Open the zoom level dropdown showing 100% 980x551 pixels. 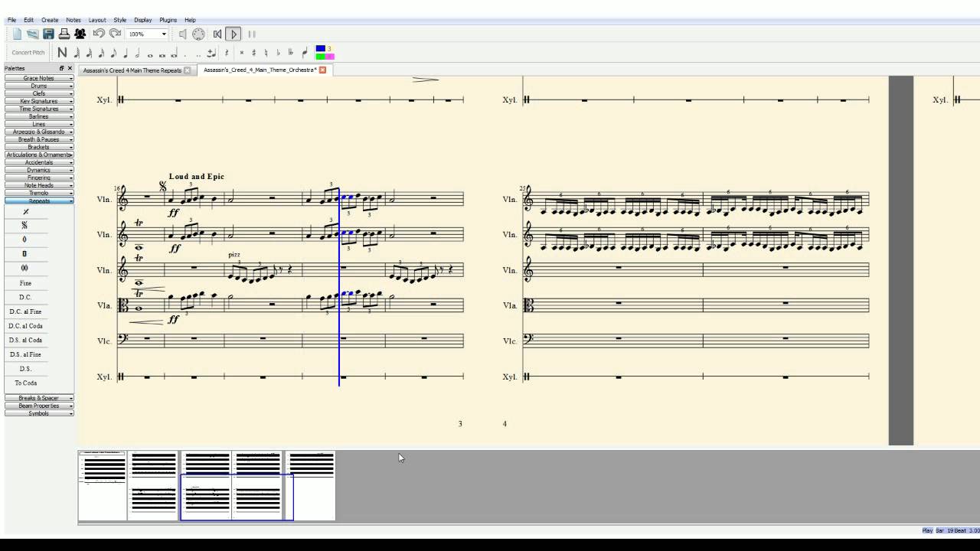[148, 34]
